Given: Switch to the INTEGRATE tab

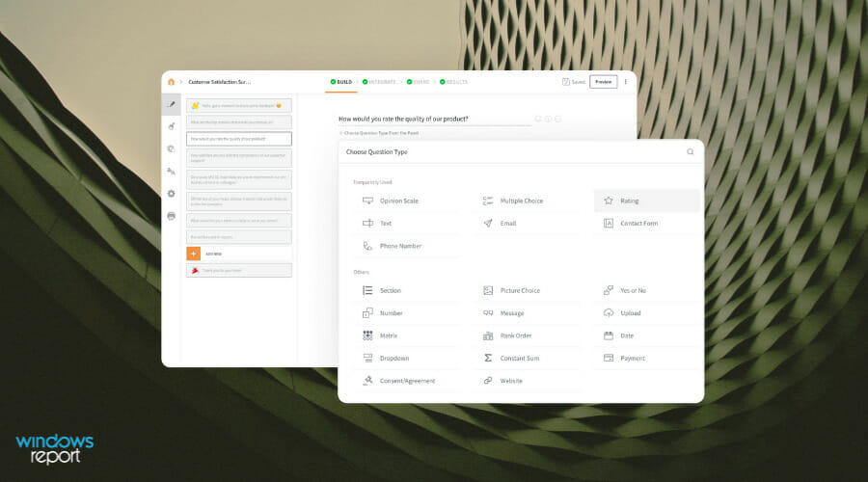Looking at the screenshot, I should coord(379,82).
